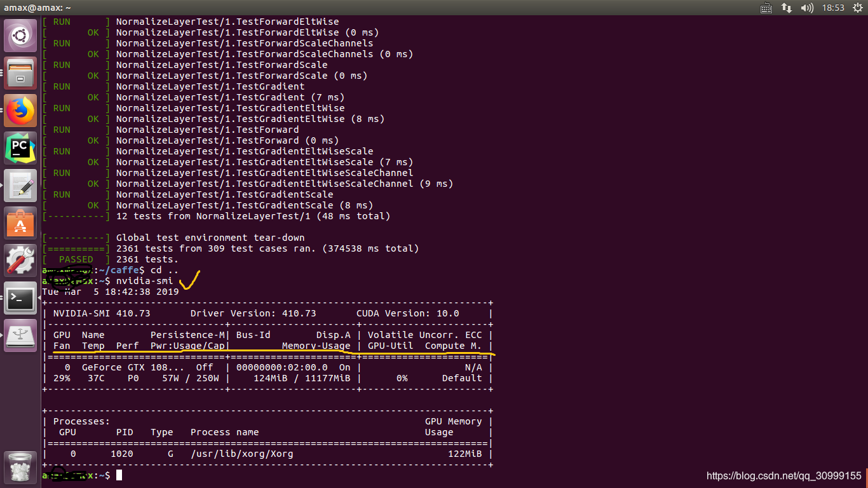This screenshot has width=868, height=488.
Task: Open the Text Editor launcher icon
Action: click(x=21, y=186)
